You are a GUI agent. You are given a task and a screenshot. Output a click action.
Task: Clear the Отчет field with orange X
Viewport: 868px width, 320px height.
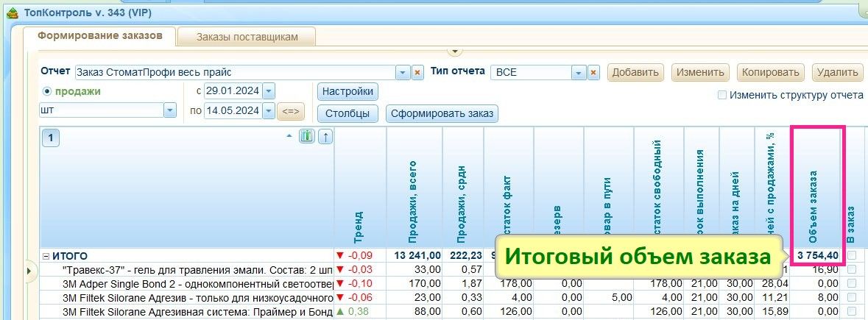(x=417, y=72)
